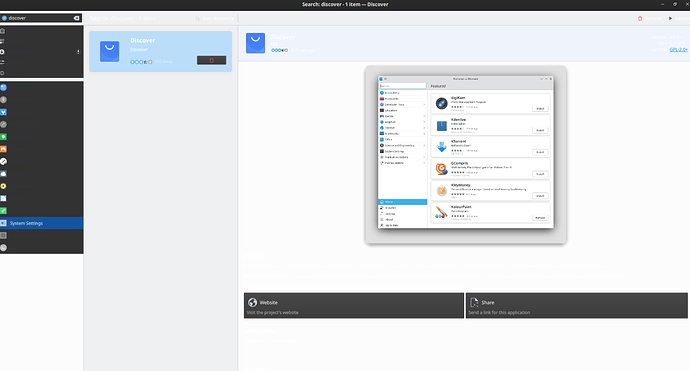This screenshot has height=371, width=690.
Task: Share a link for this application
Action: 576,305
